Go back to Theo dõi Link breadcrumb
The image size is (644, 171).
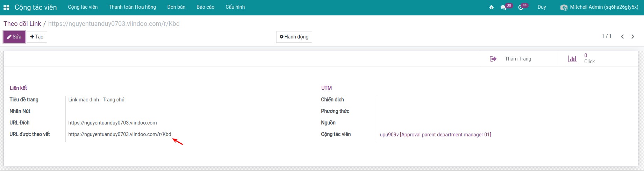tap(22, 24)
